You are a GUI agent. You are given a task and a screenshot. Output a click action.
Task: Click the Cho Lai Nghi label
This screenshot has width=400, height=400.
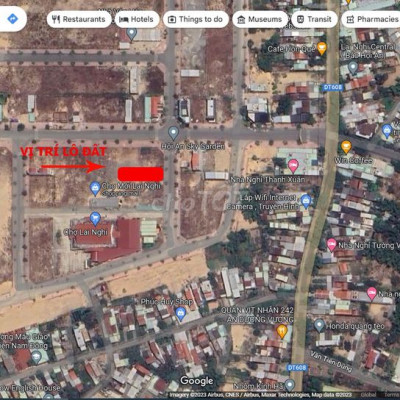[x=85, y=232]
